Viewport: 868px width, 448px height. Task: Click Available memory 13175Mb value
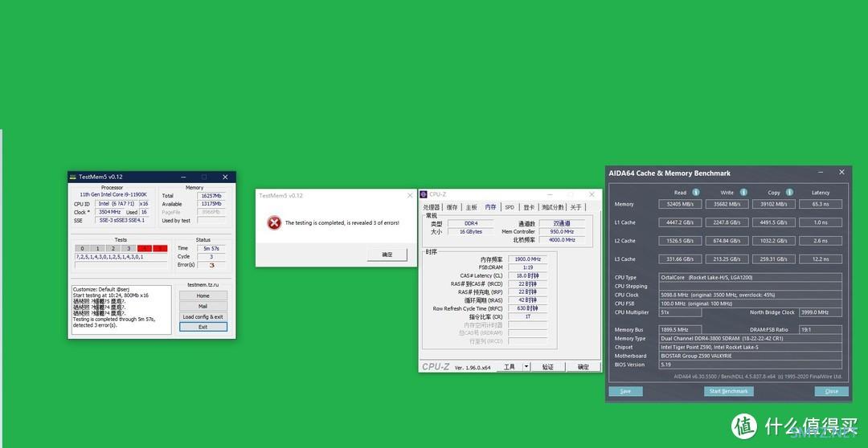point(211,204)
